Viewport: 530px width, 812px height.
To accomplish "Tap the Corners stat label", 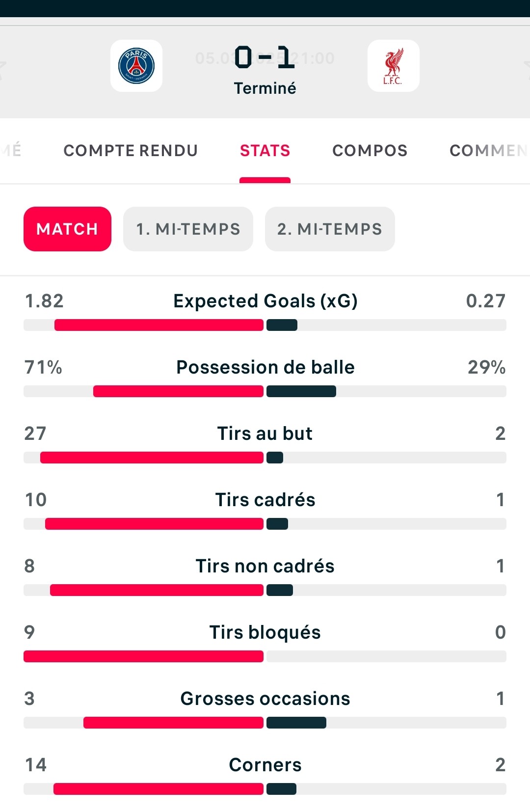I will [265, 765].
